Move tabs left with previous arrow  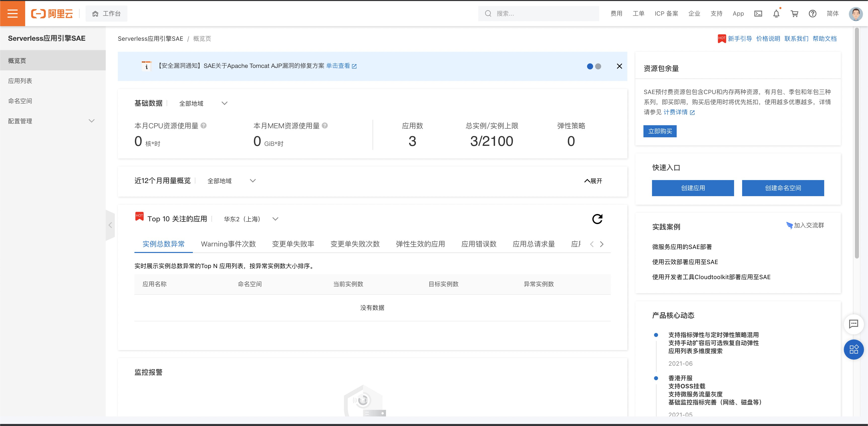592,244
